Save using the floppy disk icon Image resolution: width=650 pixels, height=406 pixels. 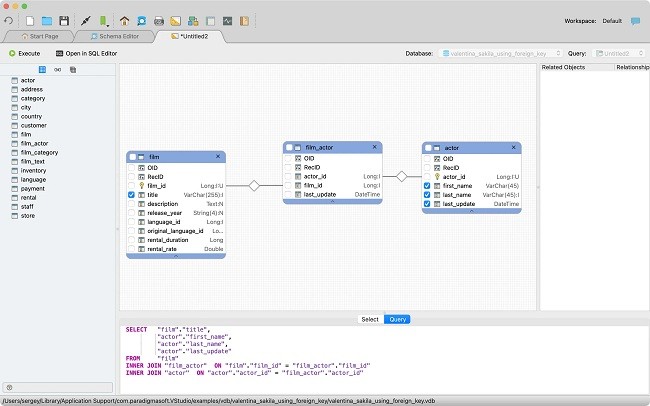coord(64,20)
